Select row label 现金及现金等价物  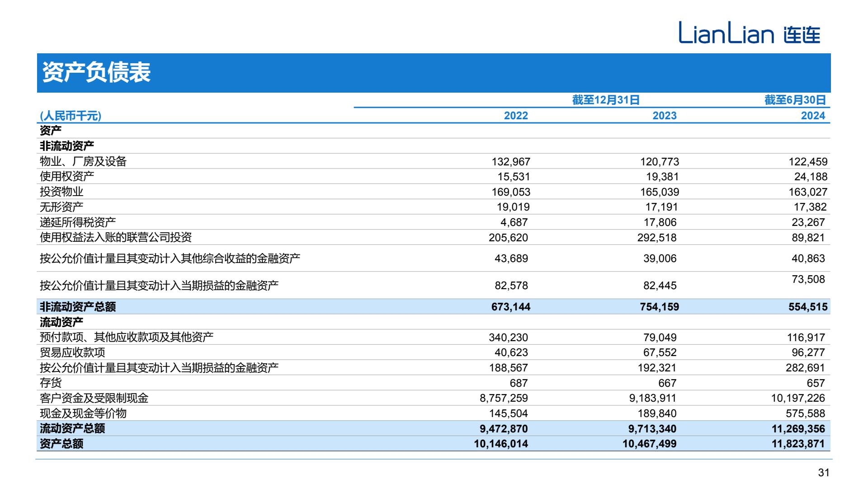83,413
